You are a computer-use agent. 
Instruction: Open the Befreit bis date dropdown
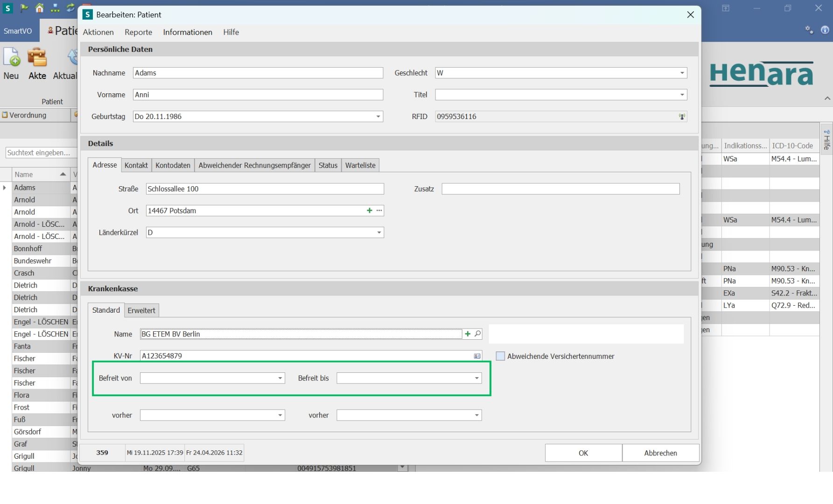pos(476,378)
